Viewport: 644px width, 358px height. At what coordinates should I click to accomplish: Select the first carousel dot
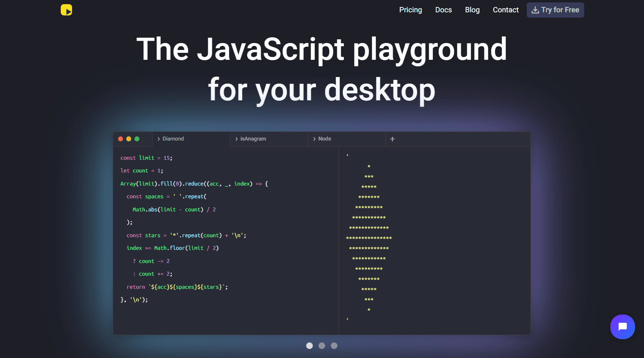[x=309, y=346]
